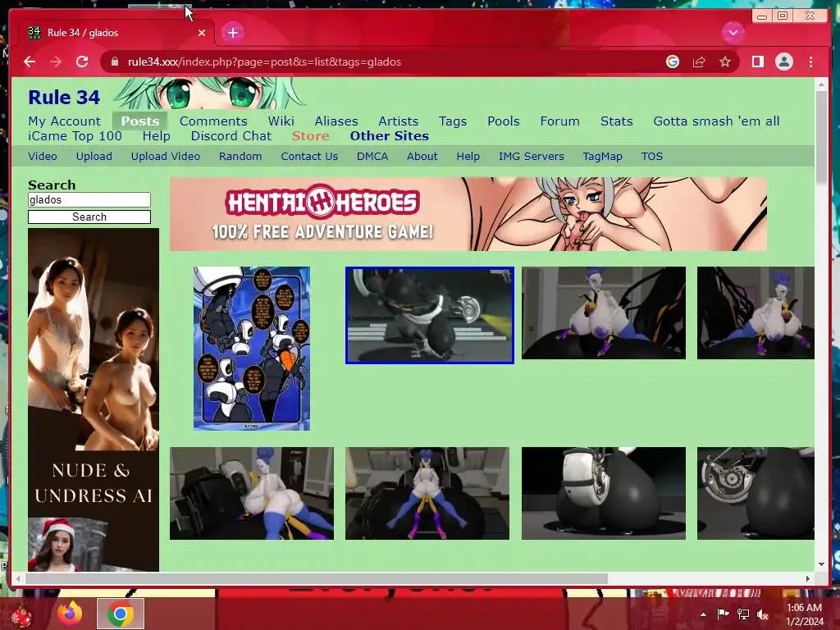This screenshot has height=630, width=840.
Task: Click the site lock icon in address bar
Action: [115, 62]
